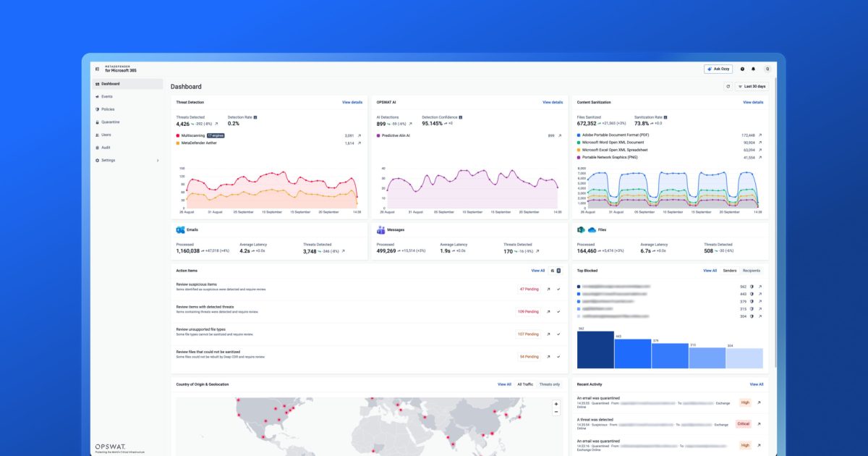
Task: Switch Top Blocked to Recipients
Action: 752,271
